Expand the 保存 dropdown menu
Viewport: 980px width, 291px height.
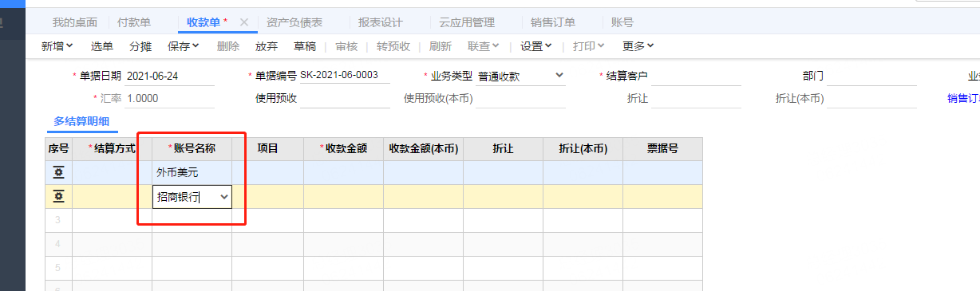(196, 46)
